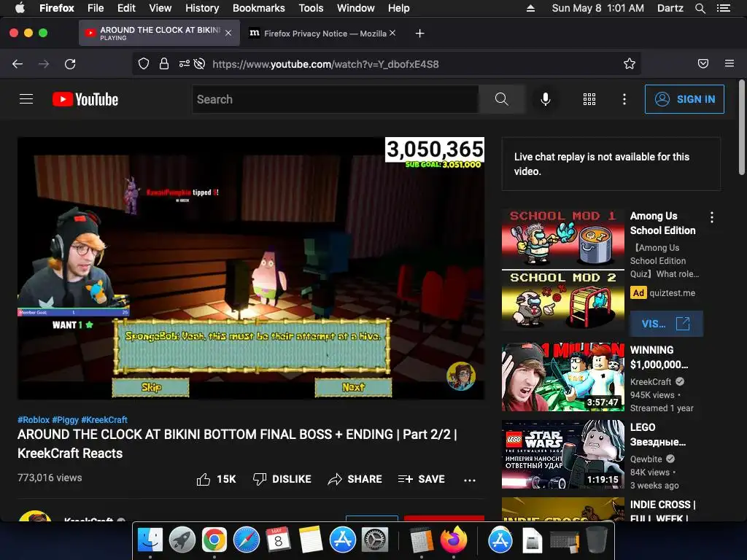Open Launchpad rocket icon in Dock

(x=182, y=540)
